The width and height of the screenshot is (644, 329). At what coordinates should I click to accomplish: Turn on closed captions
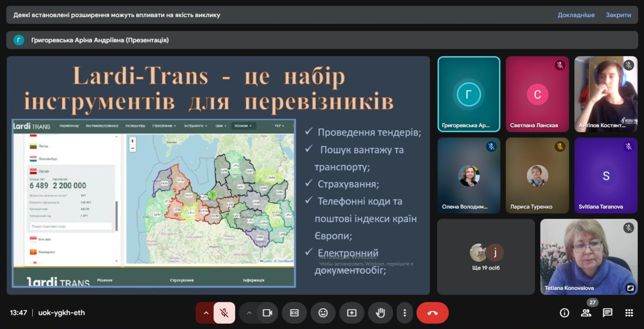[294, 313]
